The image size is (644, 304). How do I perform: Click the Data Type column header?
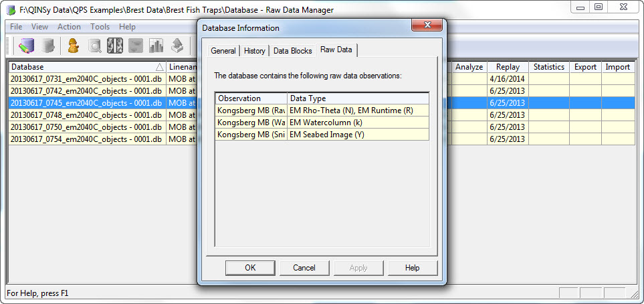(358, 98)
